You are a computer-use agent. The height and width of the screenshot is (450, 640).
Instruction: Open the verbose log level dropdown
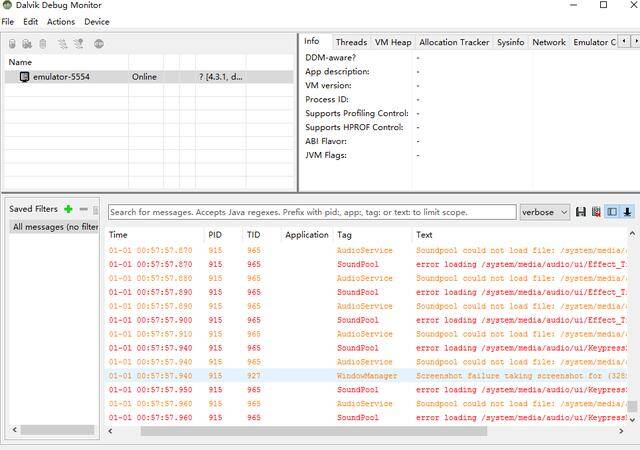click(544, 212)
